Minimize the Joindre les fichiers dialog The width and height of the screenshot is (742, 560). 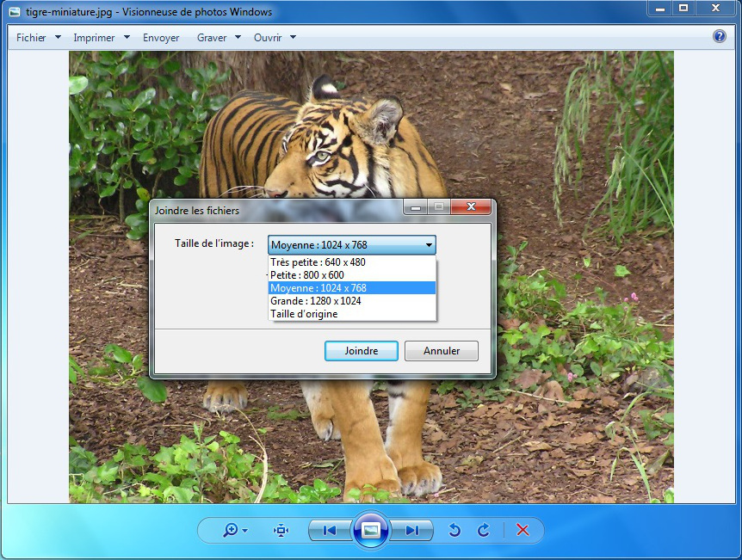pyautogui.click(x=416, y=206)
